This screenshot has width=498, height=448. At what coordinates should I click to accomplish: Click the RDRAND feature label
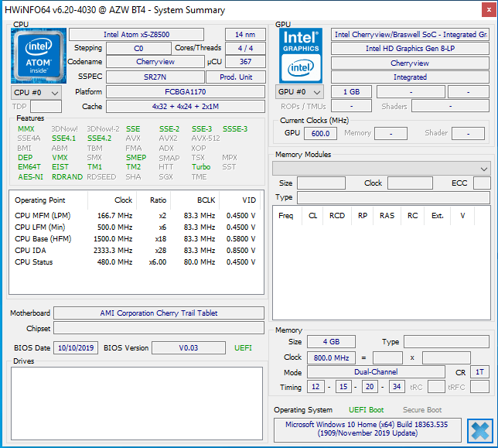pyautogui.click(x=67, y=176)
